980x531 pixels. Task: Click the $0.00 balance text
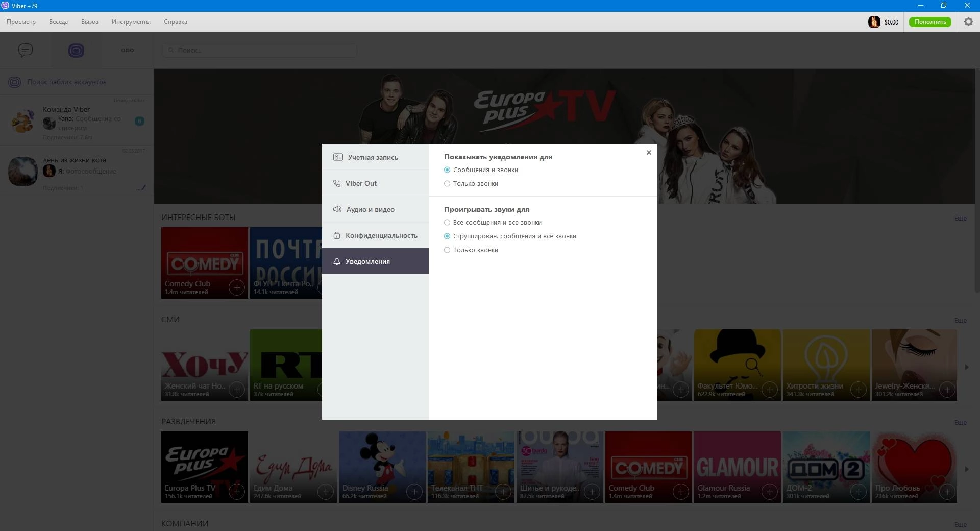coord(891,22)
